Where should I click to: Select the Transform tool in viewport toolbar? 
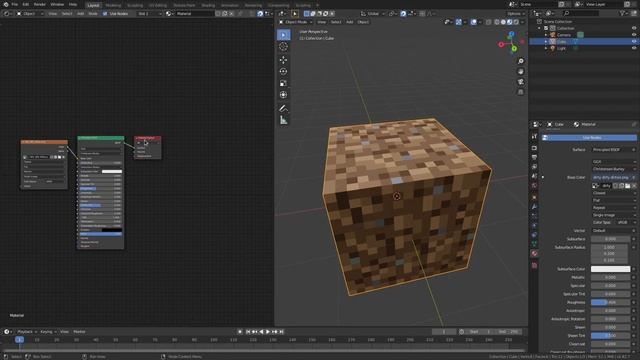pyautogui.click(x=283, y=95)
